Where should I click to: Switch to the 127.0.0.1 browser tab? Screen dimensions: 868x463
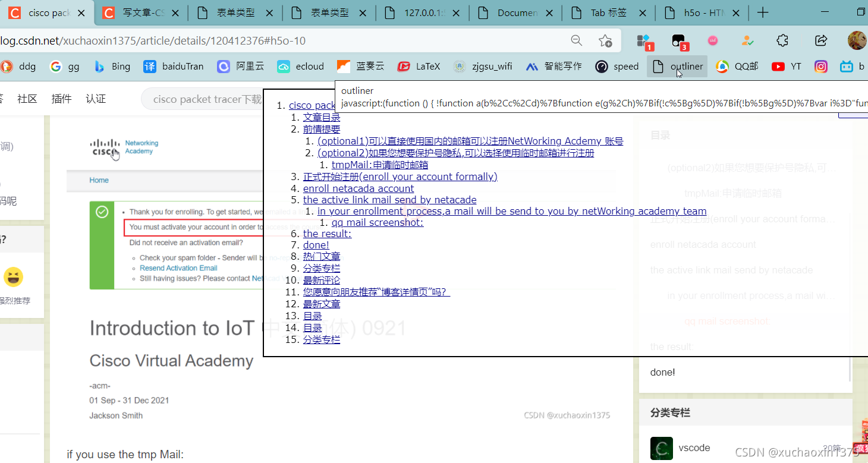422,12
